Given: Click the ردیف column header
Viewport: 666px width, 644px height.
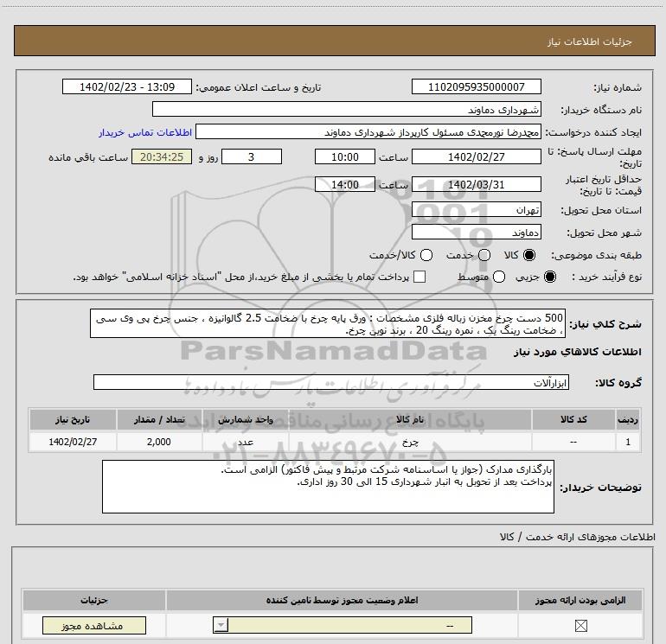Looking at the screenshot, I should tap(628, 419).
